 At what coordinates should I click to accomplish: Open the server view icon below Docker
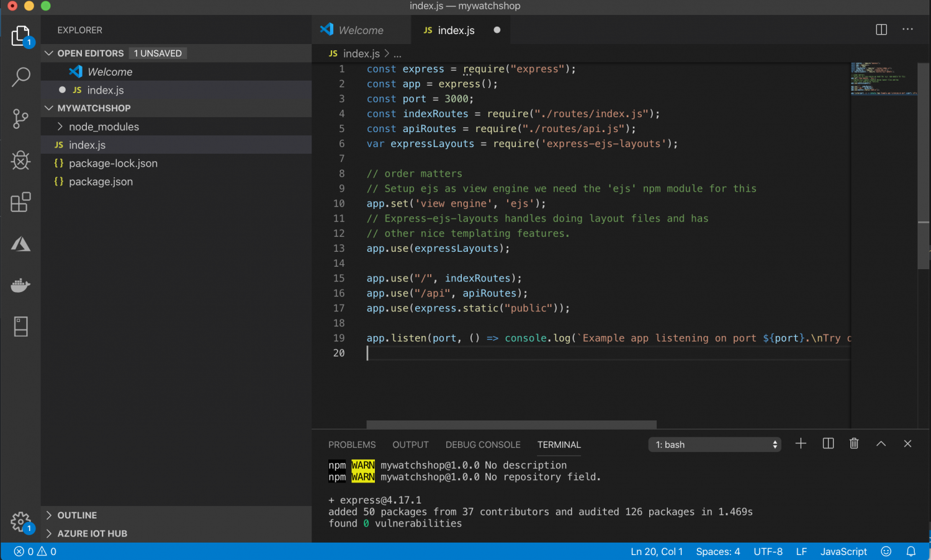(20, 326)
